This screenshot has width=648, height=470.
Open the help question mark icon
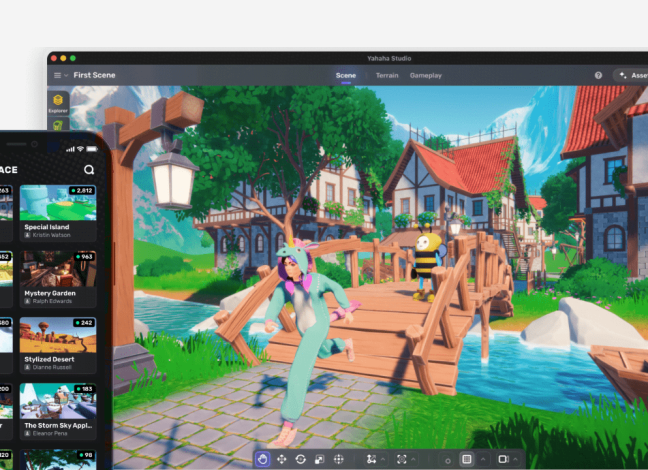pyautogui.click(x=598, y=75)
